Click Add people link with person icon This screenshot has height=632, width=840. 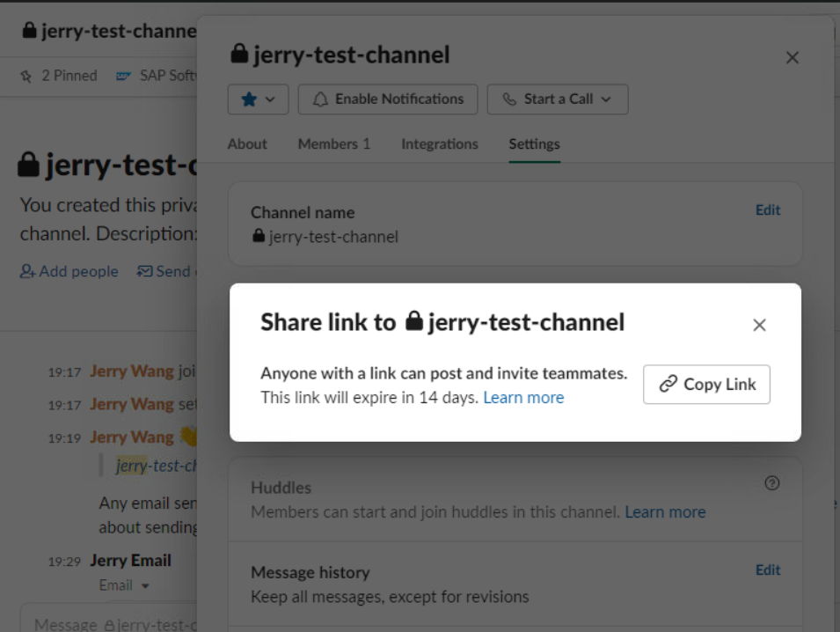pyautogui.click(x=69, y=271)
